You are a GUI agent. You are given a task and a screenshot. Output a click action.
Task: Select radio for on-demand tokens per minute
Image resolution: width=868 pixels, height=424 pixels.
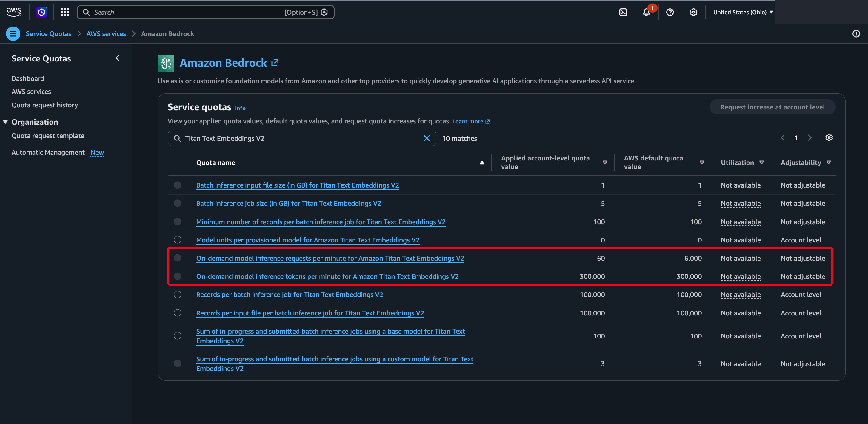pyautogui.click(x=177, y=276)
